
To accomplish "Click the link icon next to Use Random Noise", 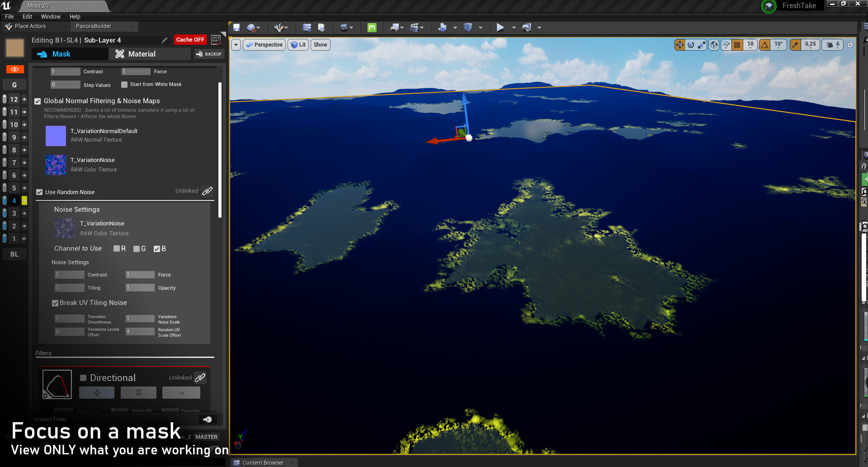I will click(x=207, y=191).
